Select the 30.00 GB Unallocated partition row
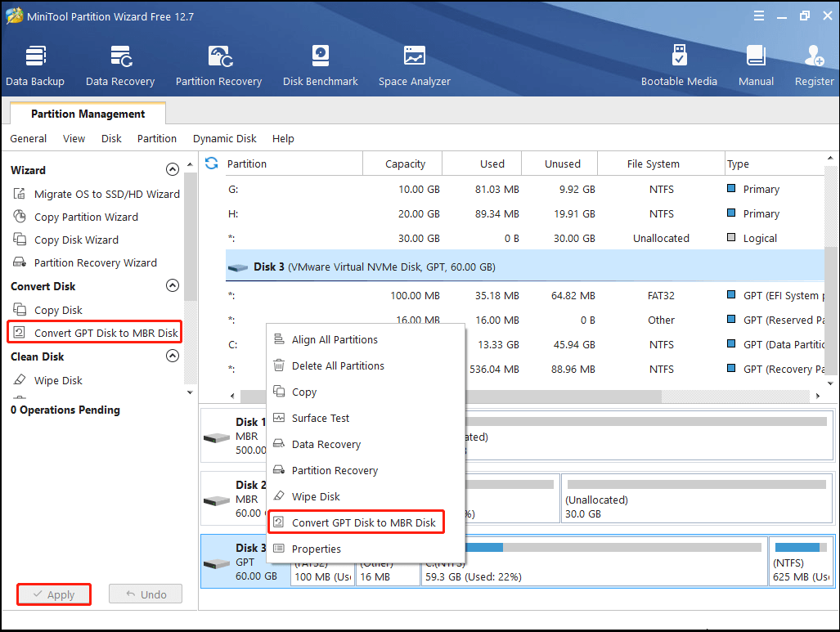 (525, 239)
